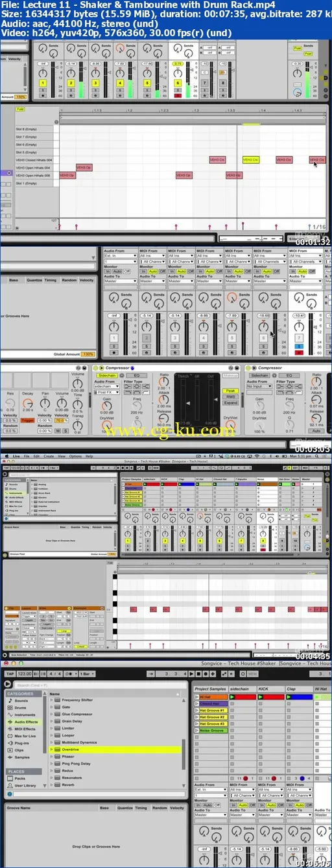
Task: Open the Options menu
Action: 75,456
